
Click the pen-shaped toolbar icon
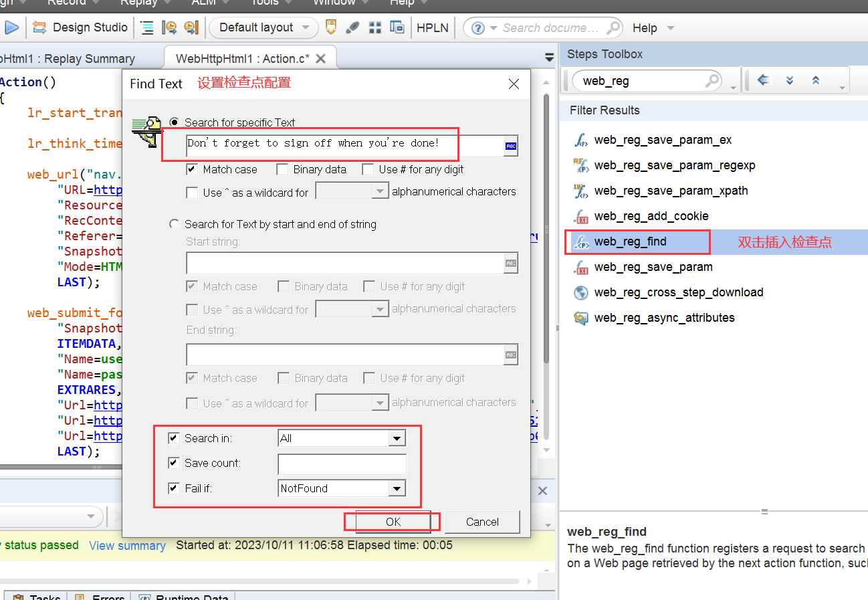tap(352, 27)
